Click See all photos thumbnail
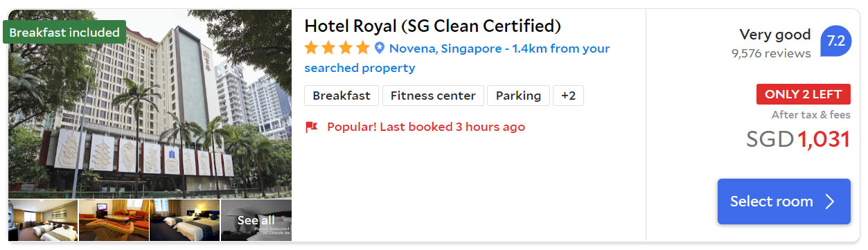Screen dimensions: 868x250 pyautogui.click(x=256, y=220)
